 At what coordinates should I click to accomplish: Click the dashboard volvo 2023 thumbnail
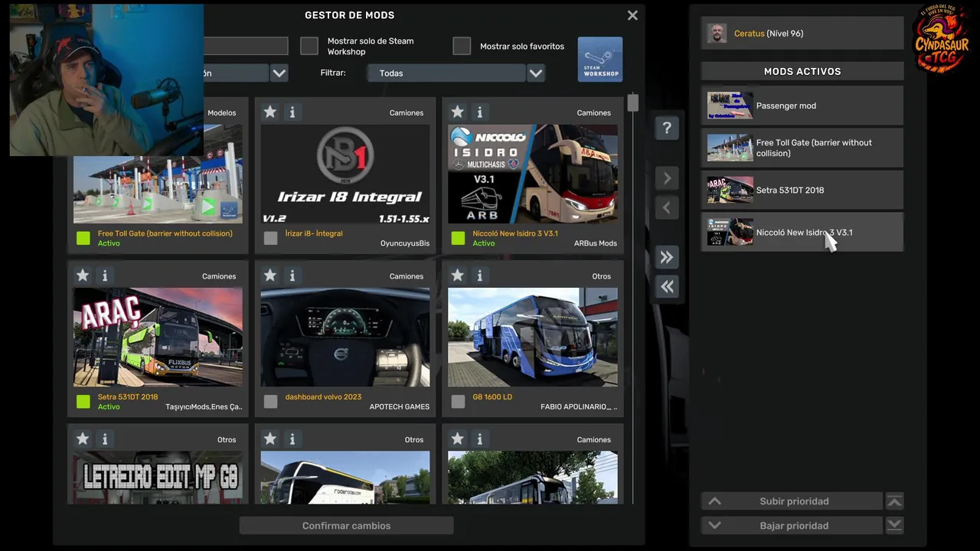[x=345, y=337]
